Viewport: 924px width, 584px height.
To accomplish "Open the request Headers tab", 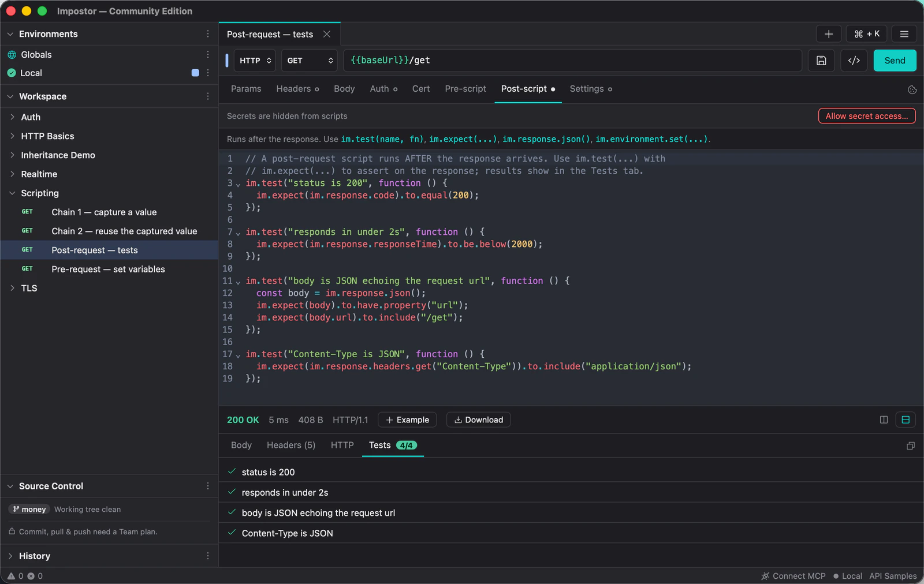I will (297, 89).
